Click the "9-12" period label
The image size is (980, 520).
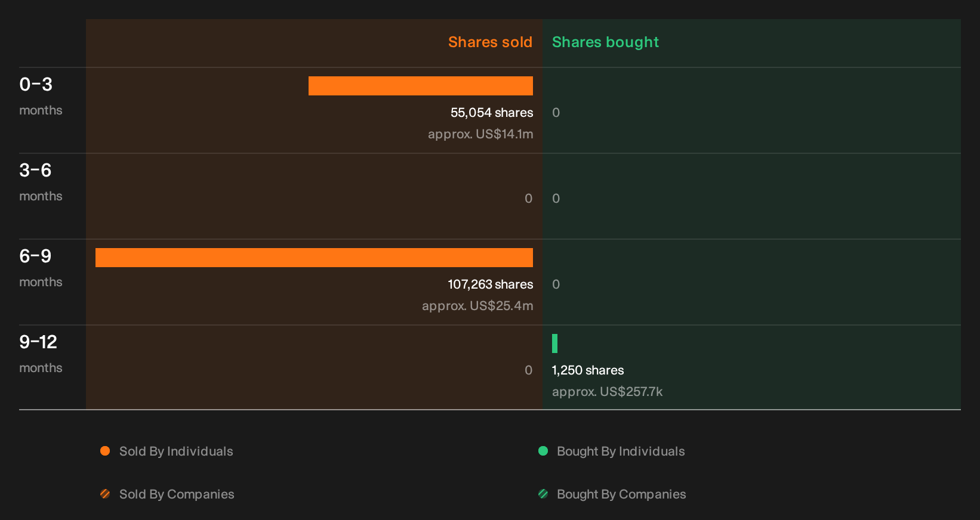coord(38,342)
